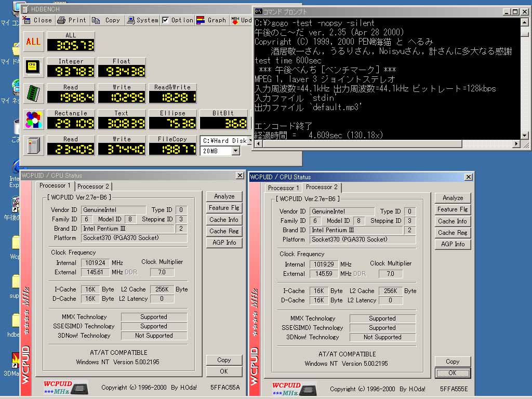Click the BitBlt score display
The width and height of the screenshot is (532, 399).
coord(223,123)
